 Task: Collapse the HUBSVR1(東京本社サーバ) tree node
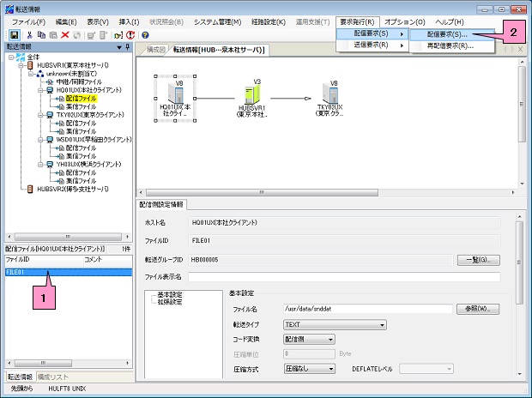[x=19, y=66]
